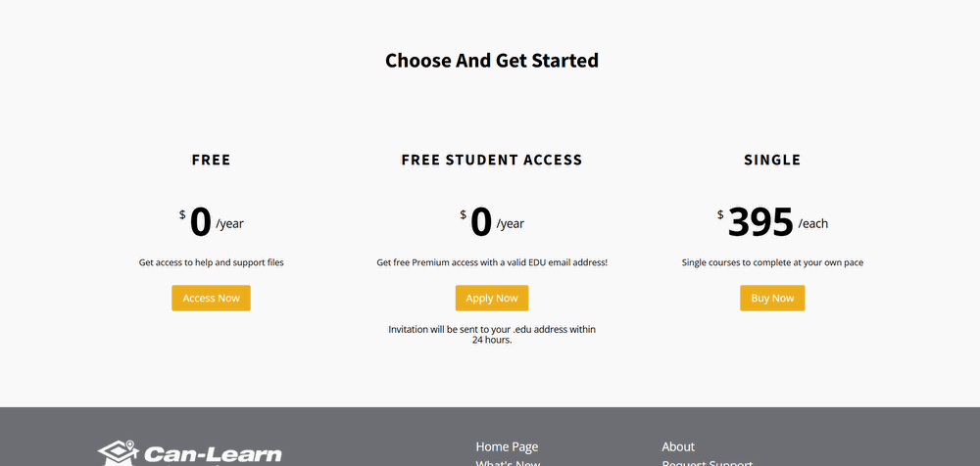Select the SINGLE plan title
This screenshot has height=466, width=980.
click(x=772, y=160)
